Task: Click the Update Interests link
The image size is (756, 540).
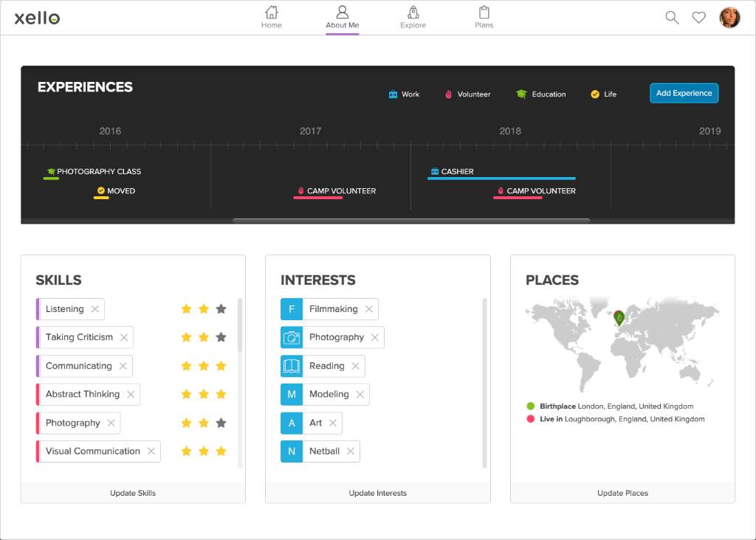Action: point(377,493)
